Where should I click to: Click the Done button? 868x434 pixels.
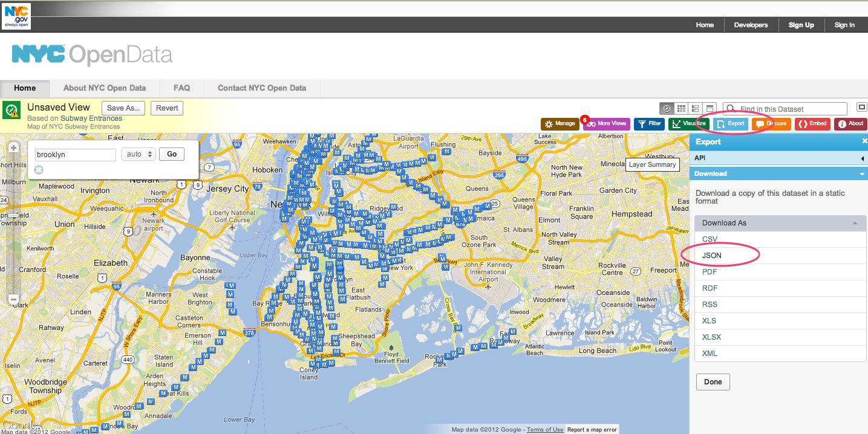pos(713,381)
